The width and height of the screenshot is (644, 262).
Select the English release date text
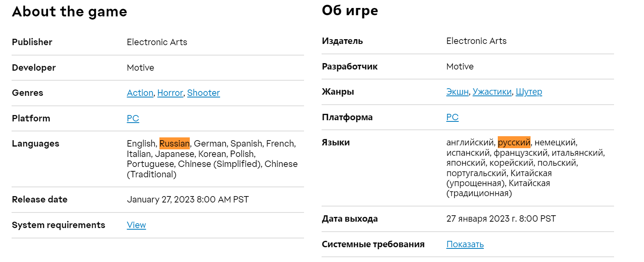point(187,200)
